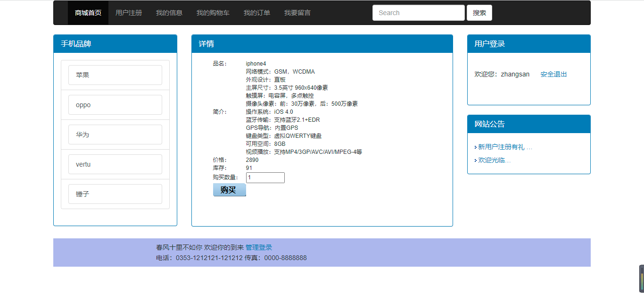This screenshot has width=644, height=295.
Task: Click the username zhangsan text
Action: click(x=515, y=74)
